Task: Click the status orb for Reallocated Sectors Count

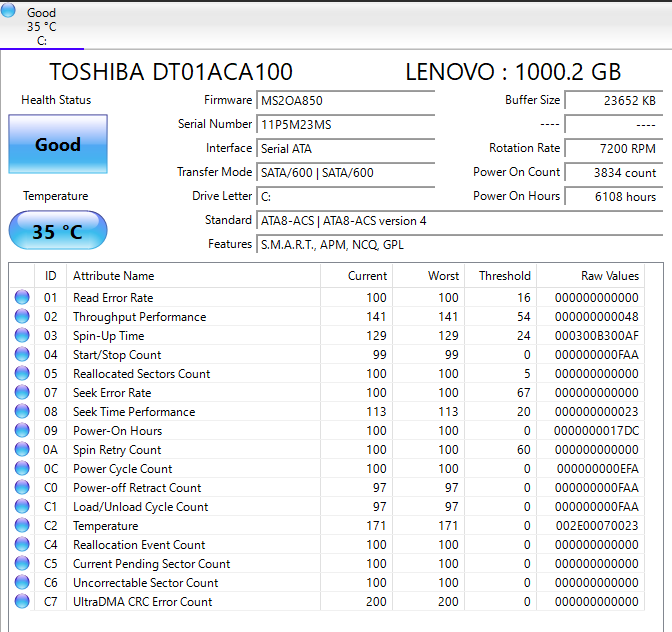Action: click(x=22, y=373)
